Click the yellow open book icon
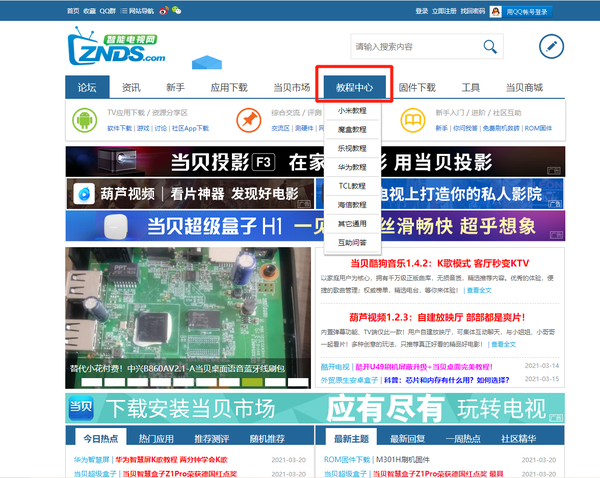 point(413,120)
